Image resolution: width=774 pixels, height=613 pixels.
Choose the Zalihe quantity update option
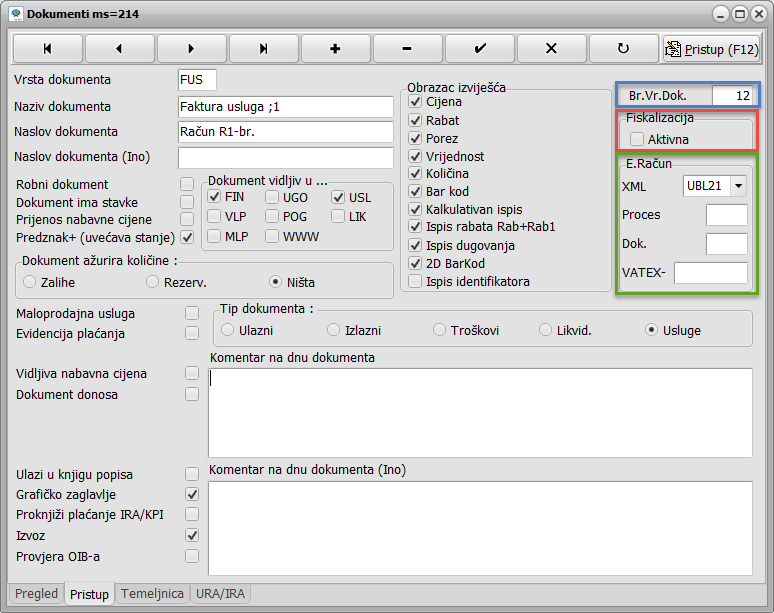[x=30, y=281]
